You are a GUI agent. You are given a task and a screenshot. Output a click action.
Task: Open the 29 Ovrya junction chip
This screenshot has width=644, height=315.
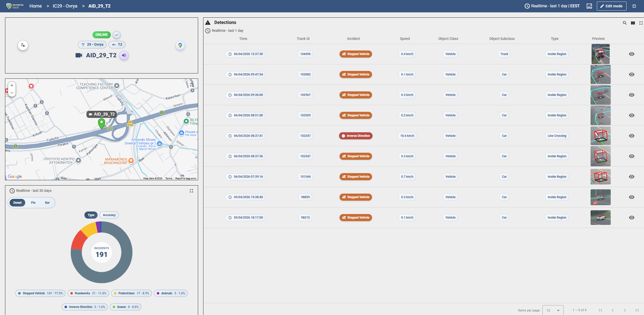(x=92, y=45)
